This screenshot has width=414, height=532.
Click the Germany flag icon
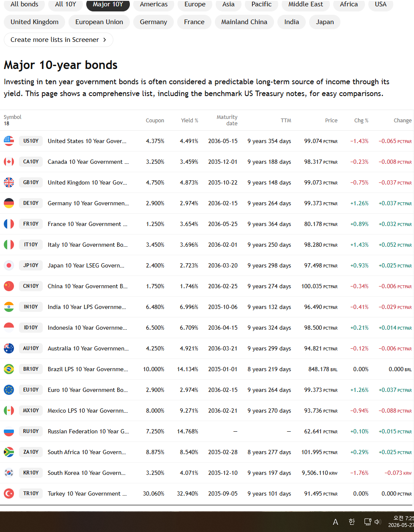pyautogui.click(x=9, y=203)
